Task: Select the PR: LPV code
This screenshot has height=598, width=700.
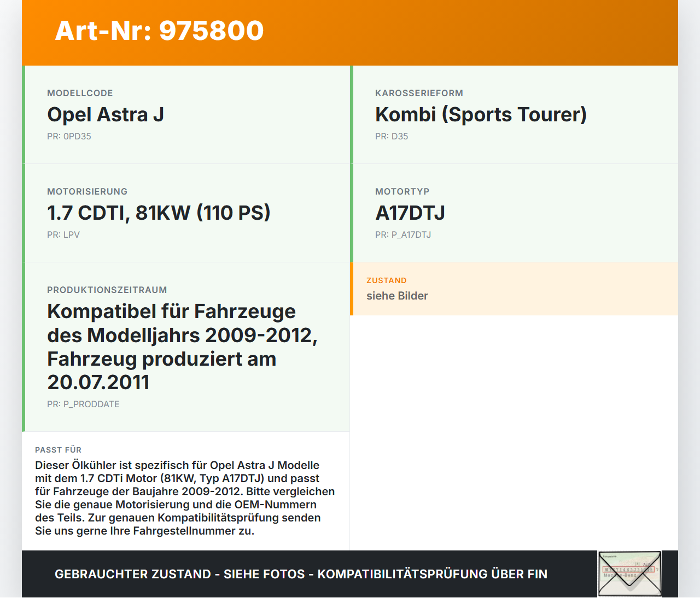Action: [x=63, y=234]
